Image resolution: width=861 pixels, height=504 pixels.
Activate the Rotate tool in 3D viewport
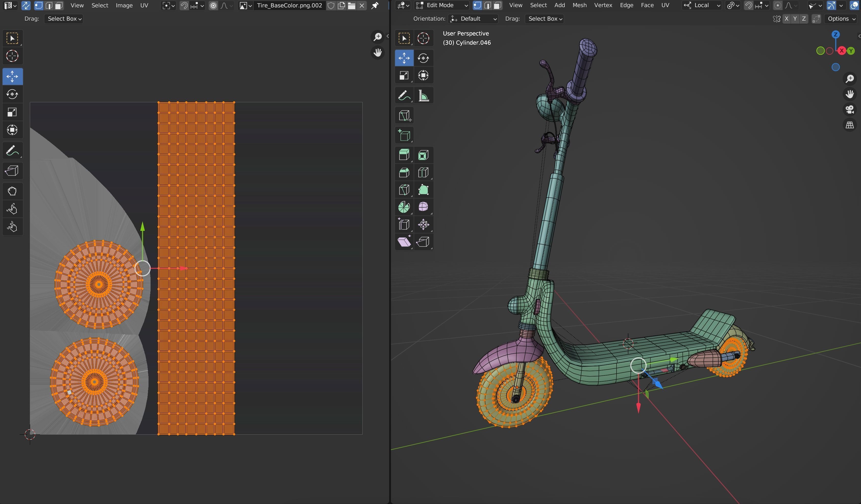[x=423, y=58]
